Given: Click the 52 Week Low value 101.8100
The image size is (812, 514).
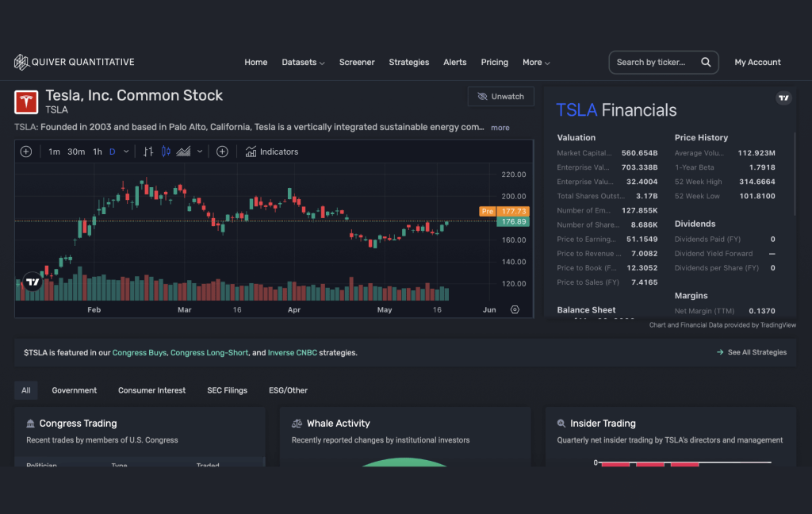Looking at the screenshot, I should [x=757, y=196].
